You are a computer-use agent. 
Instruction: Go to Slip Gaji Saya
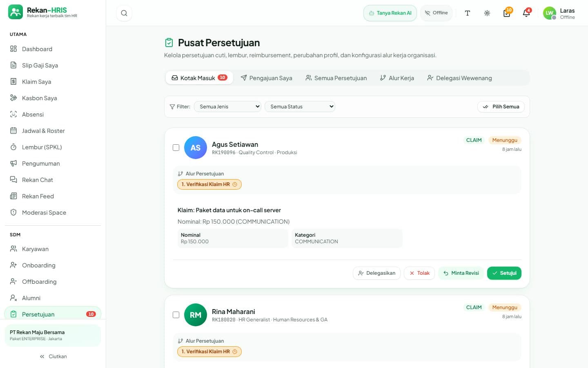point(53,65)
